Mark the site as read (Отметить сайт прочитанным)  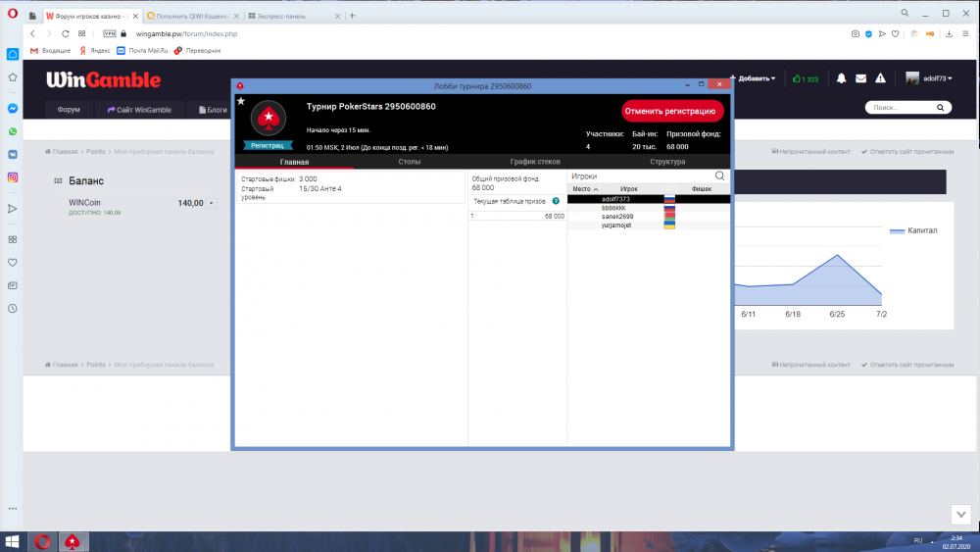(906, 152)
